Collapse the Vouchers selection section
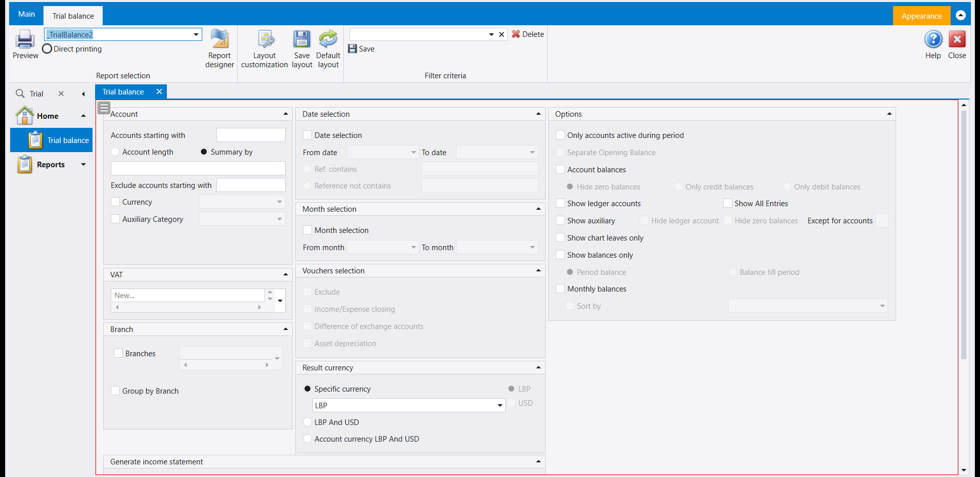Viewport: 980px width, 477px height. (539, 270)
